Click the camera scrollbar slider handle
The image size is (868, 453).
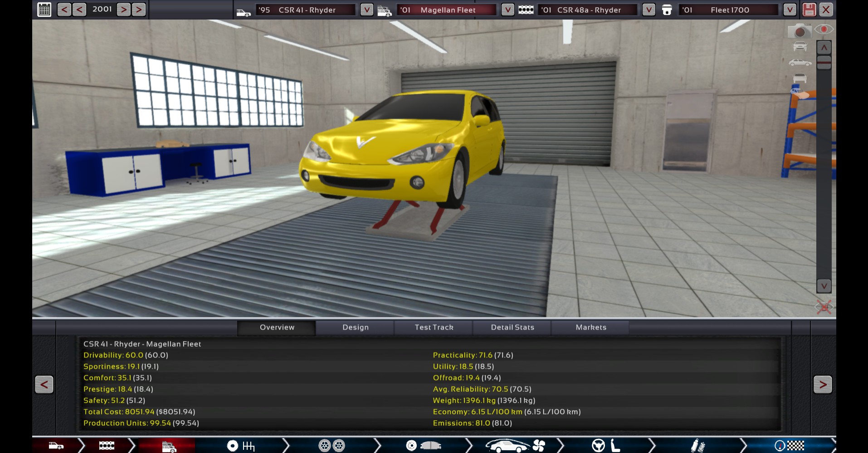[824, 62]
